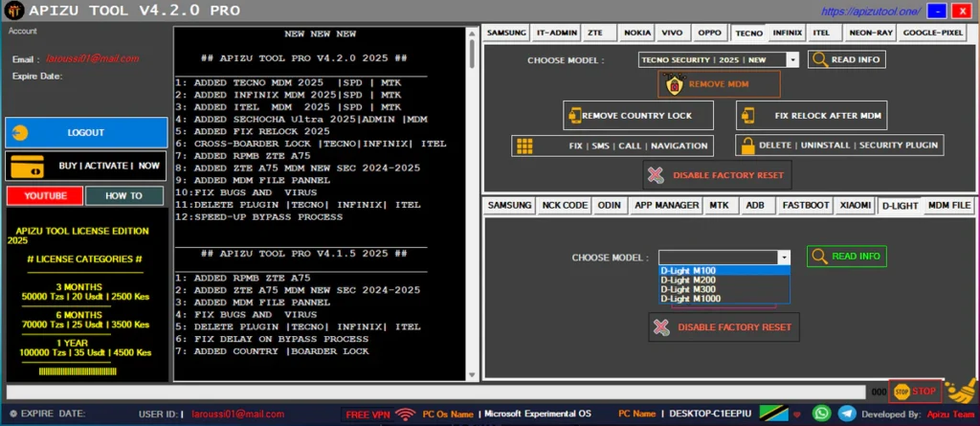This screenshot has width=980, height=426.
Task: Click the WhatsApp icon in status bar
Action: 821,413
